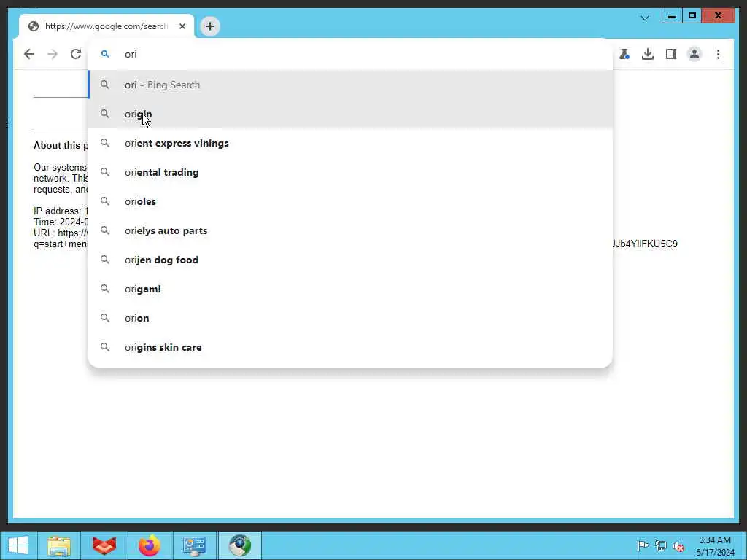Click the Action Center flag tray icon

(x=643, y=545)
